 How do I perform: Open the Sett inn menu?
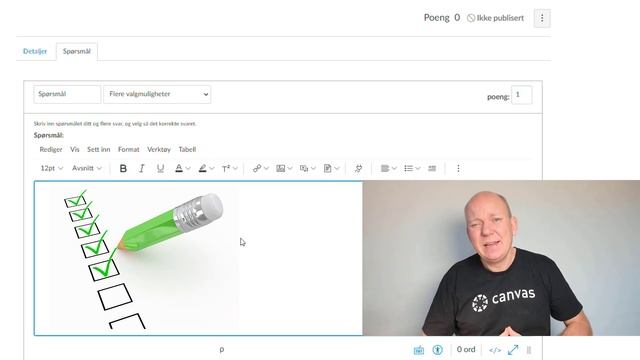(x=99, y=149)
